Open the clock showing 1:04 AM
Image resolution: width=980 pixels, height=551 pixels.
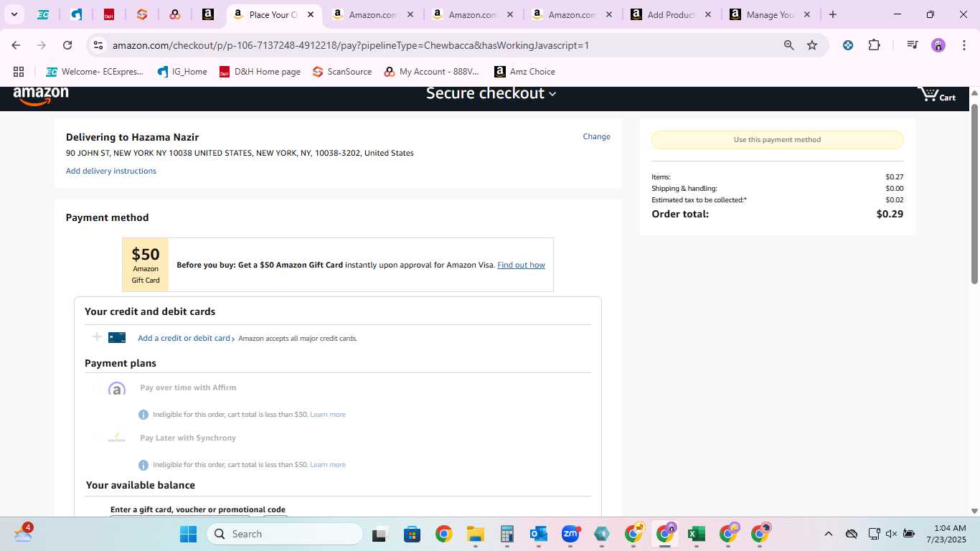[946, 534]
